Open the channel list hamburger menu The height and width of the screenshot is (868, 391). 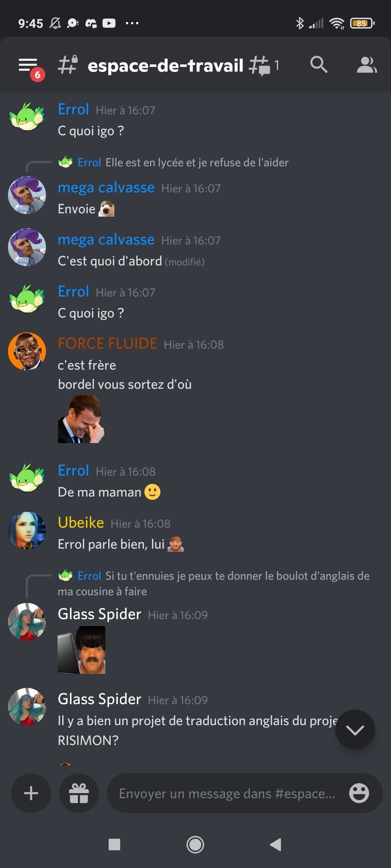pyautogui.click(x=29, y=65)
